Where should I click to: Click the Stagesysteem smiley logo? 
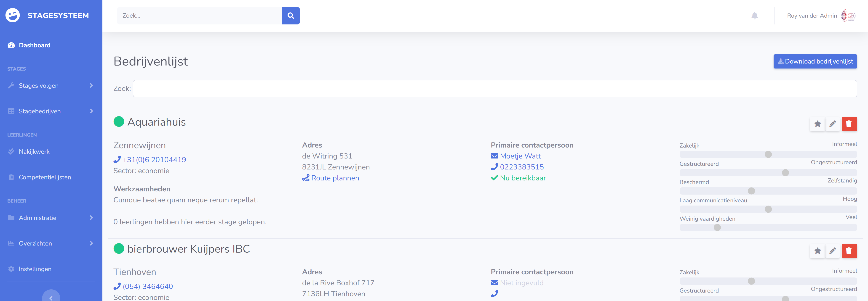click(x=13, y=16)
